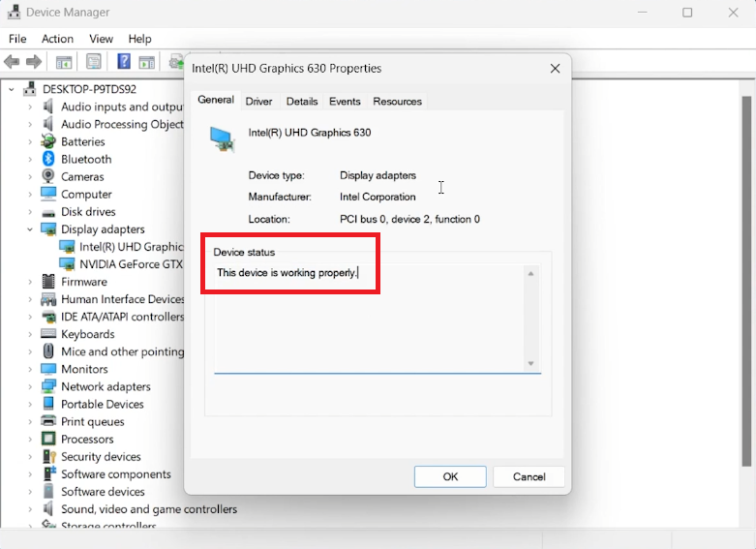This screenshot has width=756, height=549.
Task: Click the Device status scroll down arrow
Action: point(530,363)
